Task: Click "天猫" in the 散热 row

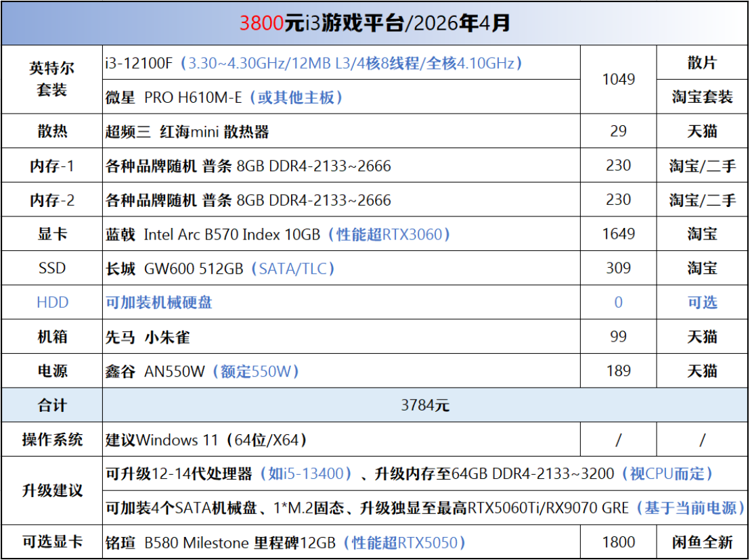Action: tap(702, 131)
